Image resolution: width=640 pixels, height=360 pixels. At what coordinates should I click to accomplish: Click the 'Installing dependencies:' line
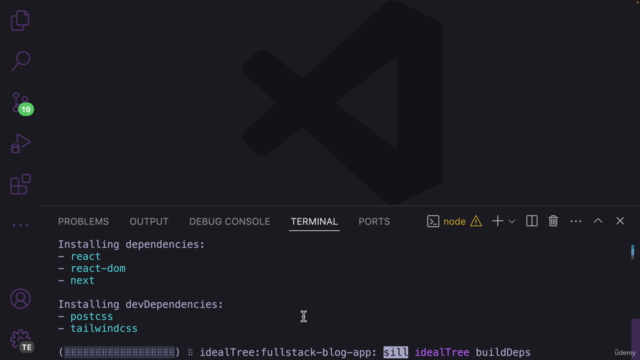pyautogui.click(x=131, y=244)
